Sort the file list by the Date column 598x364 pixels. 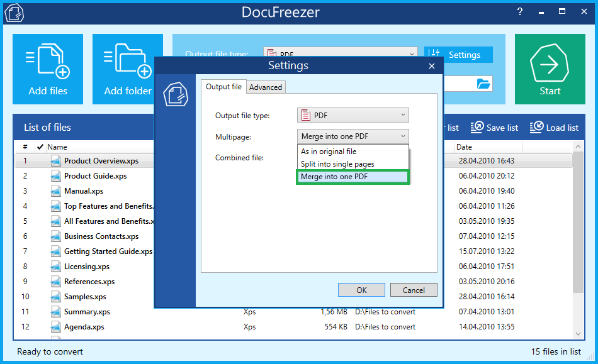[x=464, y=147]
